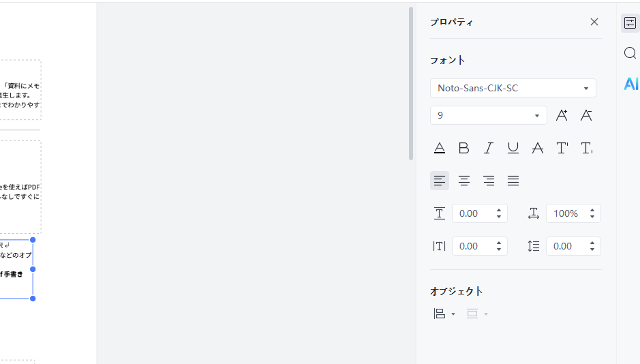Toggle italic formatting
The height and width of the screenshot is (364, 640).
point(488,148)
